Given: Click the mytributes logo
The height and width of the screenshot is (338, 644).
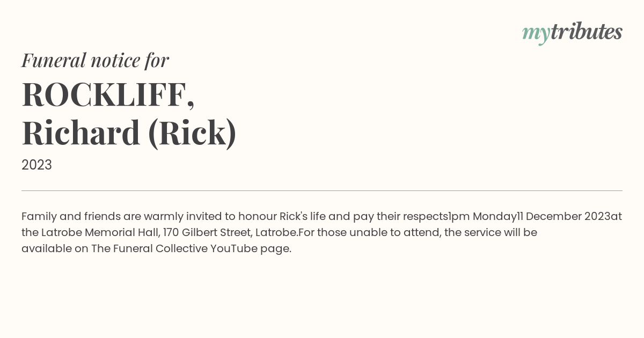Looking at the screenshot, I should pos(572,32).
